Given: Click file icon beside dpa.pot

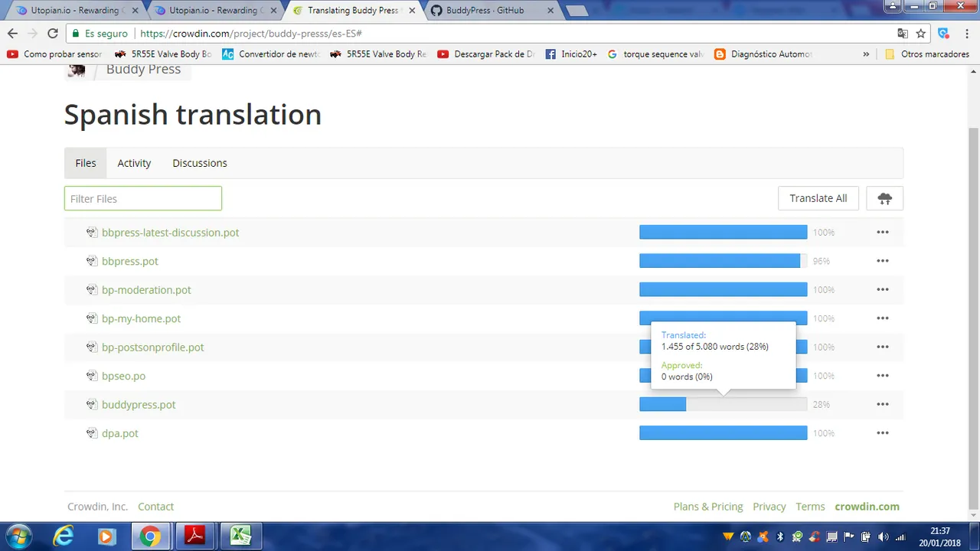Looking at the screenshot, I should click(92, 433).
